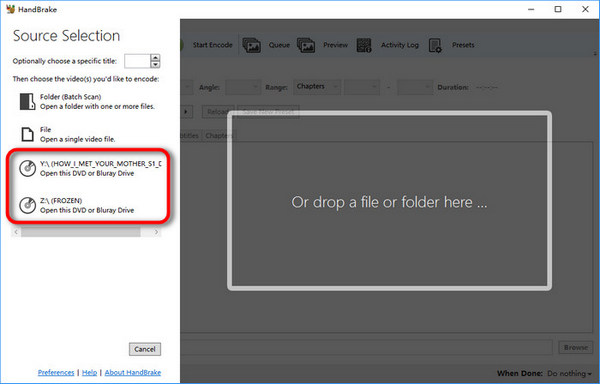Image resolution: width=600 pixels, height=384 pixels.
Task: Click the Chapters tab
Action: point(219,135)
